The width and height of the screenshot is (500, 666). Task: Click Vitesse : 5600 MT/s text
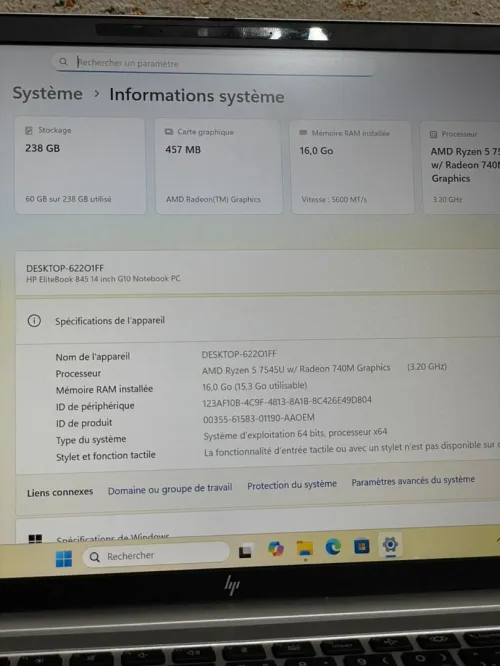point(334,199)
